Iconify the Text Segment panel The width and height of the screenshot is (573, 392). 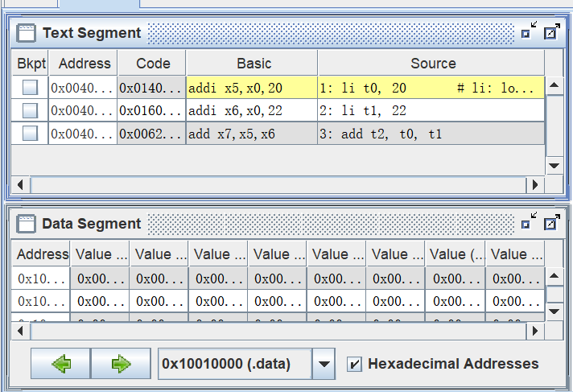pos(526,33)
